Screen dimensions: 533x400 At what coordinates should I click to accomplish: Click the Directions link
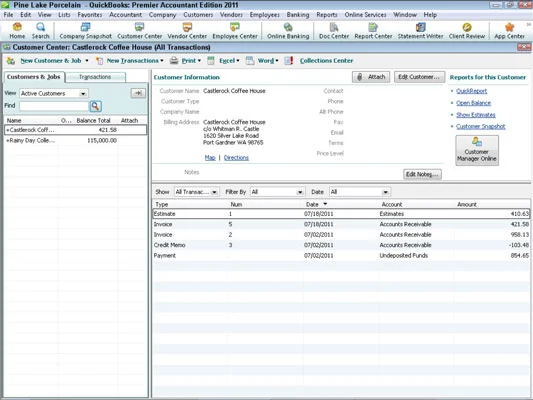coord(236,158)
